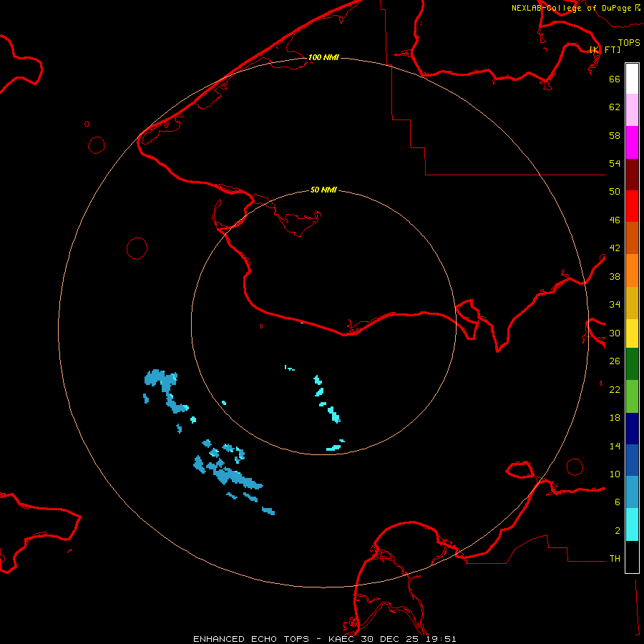Image resolution: width=644 pixels, height=644 pixels.
Task: Click the TOPS legend title
Action: tap(629, 42)
